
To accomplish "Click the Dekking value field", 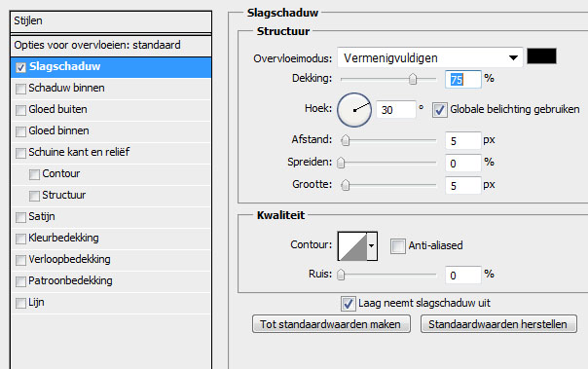I will pos(463,80).
